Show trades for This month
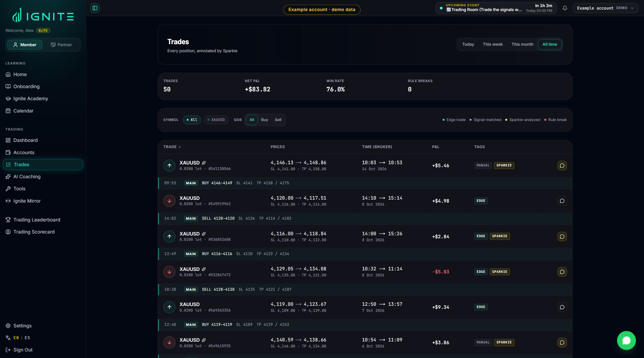The width and height of the screenshot is (644, 358). click(x=522, y=44)
